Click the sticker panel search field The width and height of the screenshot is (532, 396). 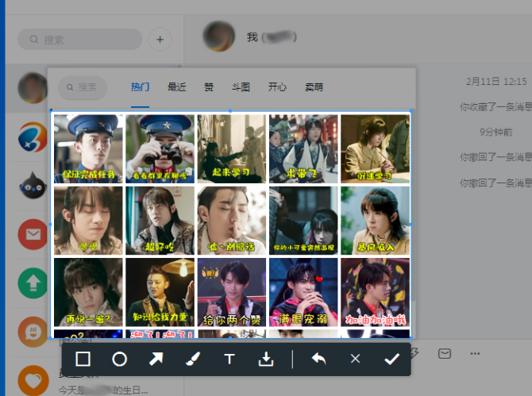pyautogui.click(x=83, y=87)
